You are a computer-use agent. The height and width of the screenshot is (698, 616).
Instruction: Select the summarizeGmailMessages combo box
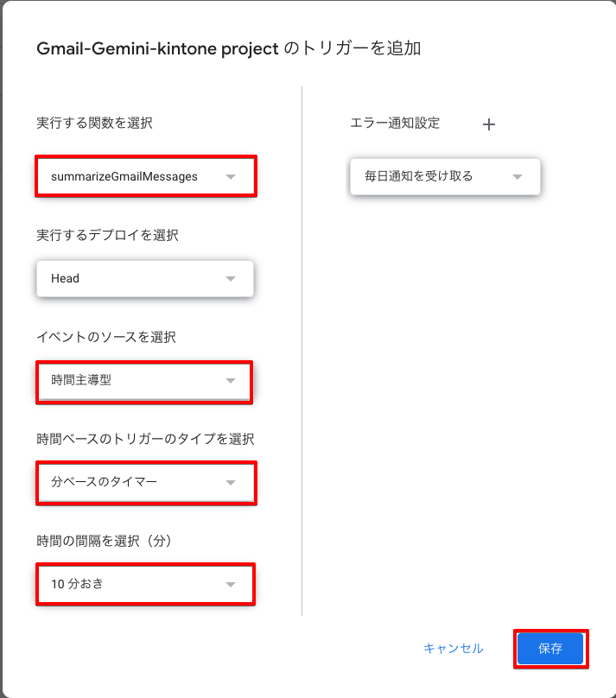pos(145,176)
